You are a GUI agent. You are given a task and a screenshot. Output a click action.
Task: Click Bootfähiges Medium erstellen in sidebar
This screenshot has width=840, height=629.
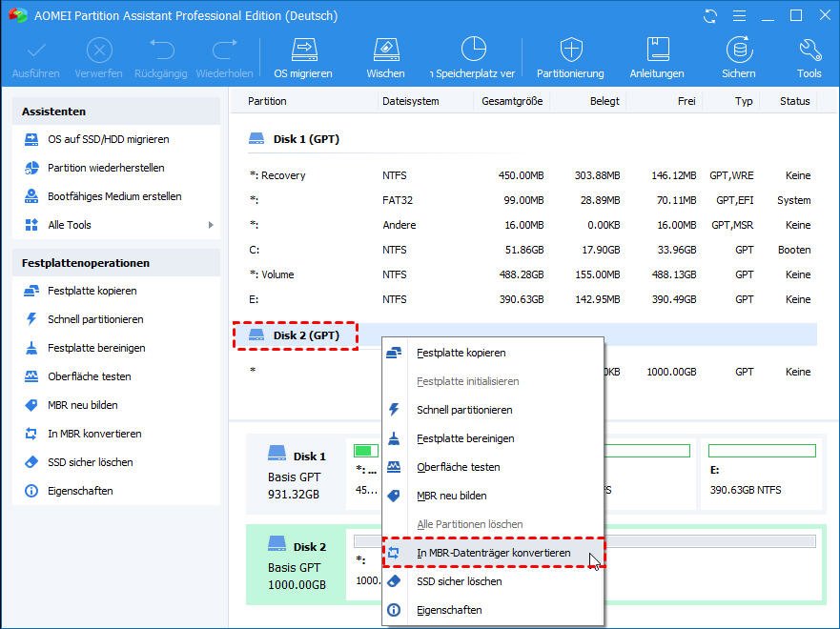pyautogui.click(x=114, y=196)
